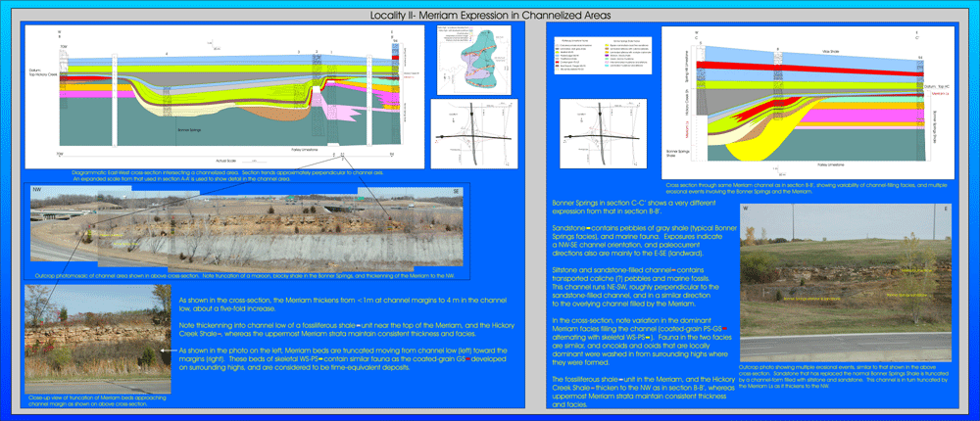
Task: Open the close-up photo of truncated Merriam beds
Action: (98, 339)
